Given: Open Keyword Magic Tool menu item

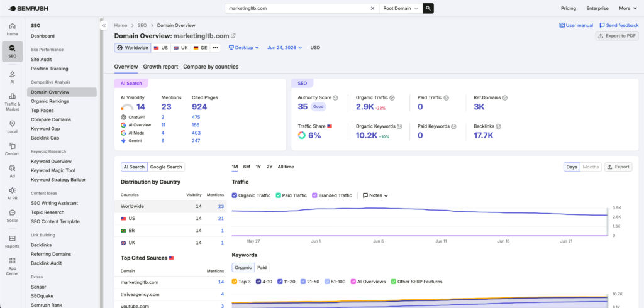Looking at the screenshot, I should tap(53, 170).
